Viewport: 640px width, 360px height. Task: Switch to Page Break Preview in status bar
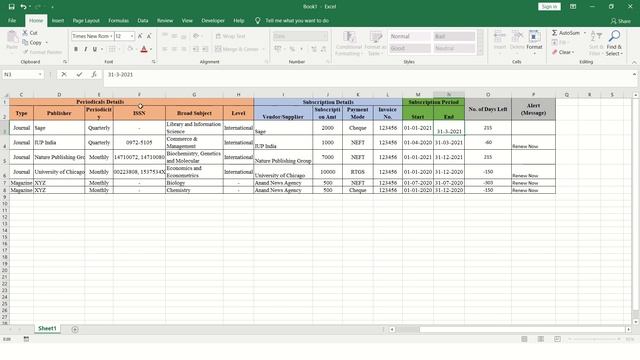(x=557, y=339)
